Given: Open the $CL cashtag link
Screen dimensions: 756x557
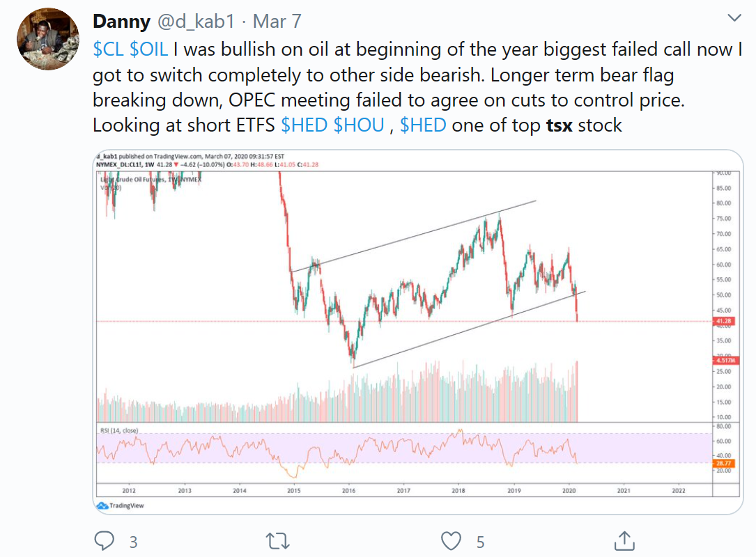Looking at the screenshot, I should [x=109, y=49].
